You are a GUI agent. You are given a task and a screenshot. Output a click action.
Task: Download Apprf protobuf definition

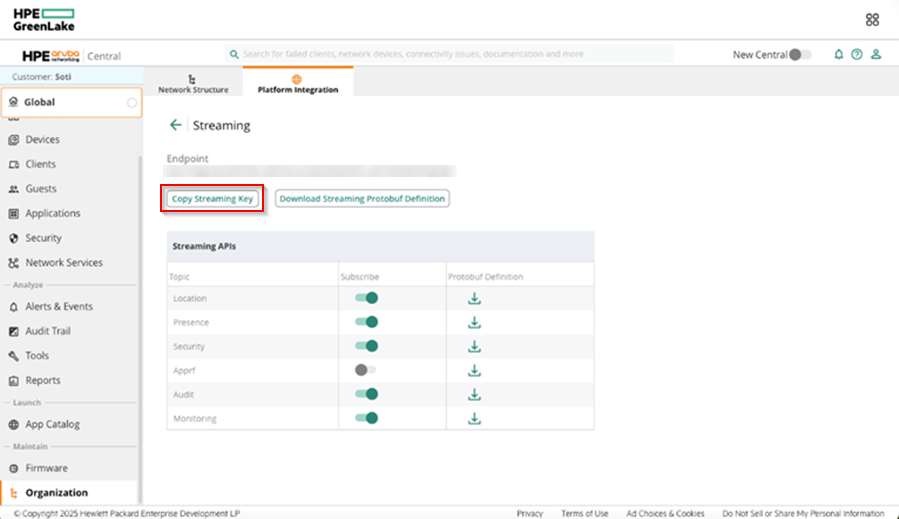(x=474, y=370)
